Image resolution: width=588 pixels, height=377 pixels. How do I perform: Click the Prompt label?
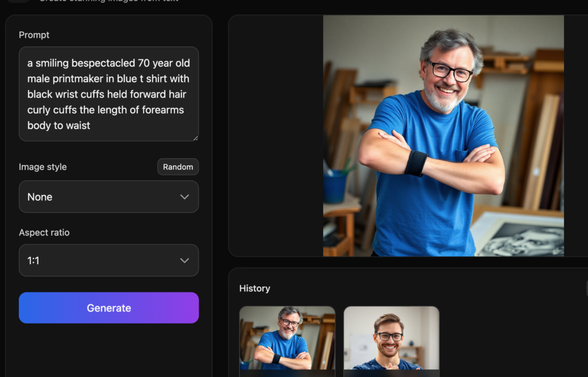pos(34,35)
